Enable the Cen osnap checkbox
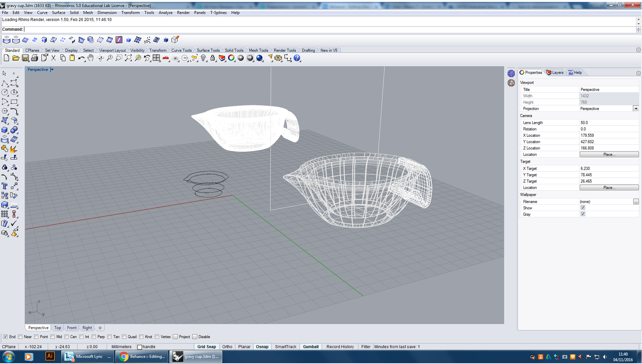The image size is (642, 364). [x=67, y=337]
